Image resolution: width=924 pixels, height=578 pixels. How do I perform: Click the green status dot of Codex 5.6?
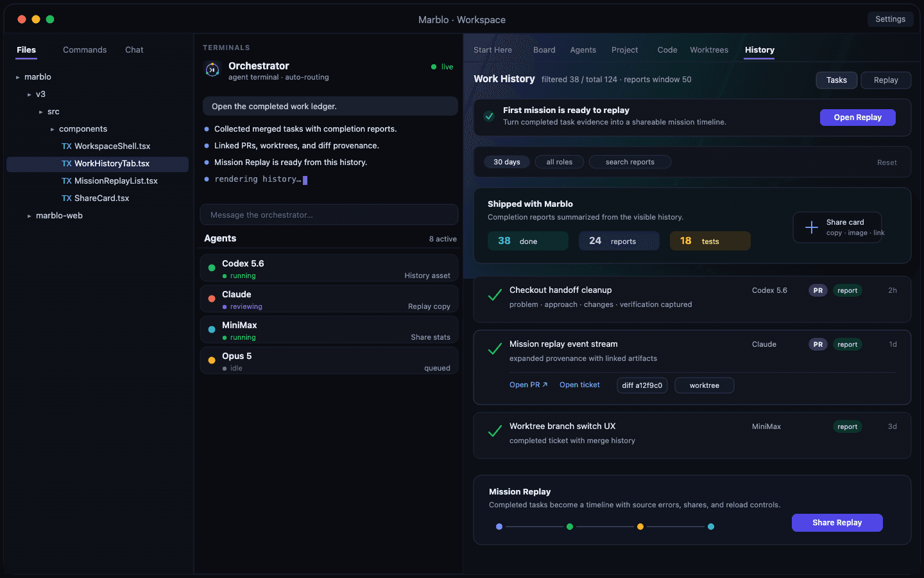coord(212,268)
